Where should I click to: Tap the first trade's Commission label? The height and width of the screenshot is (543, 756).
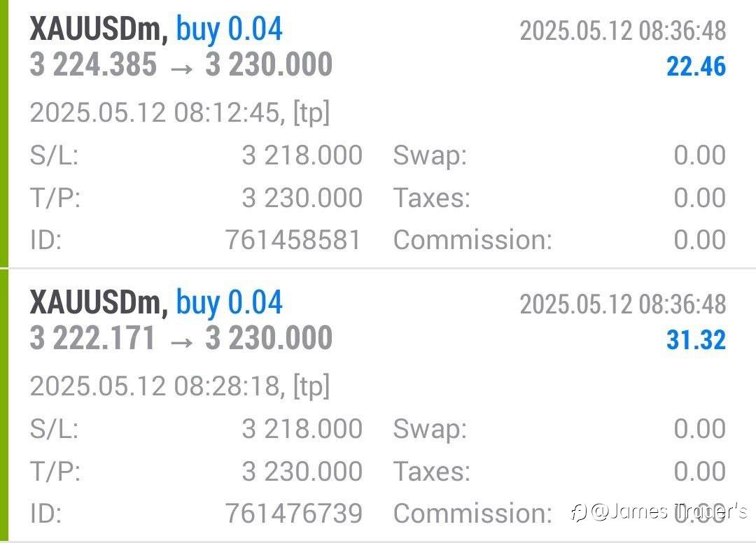click(472, 240)
